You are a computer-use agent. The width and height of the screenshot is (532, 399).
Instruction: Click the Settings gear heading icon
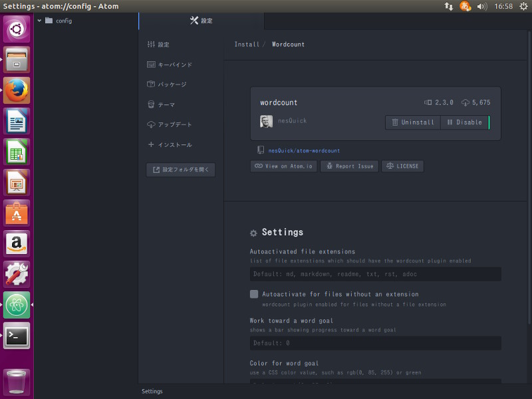tap(253, 233)
